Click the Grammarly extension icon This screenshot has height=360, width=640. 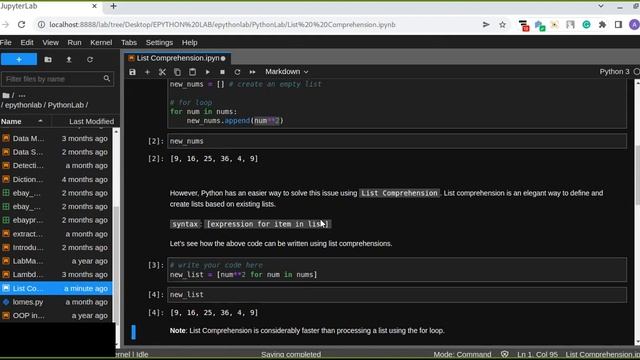[587, 24]
